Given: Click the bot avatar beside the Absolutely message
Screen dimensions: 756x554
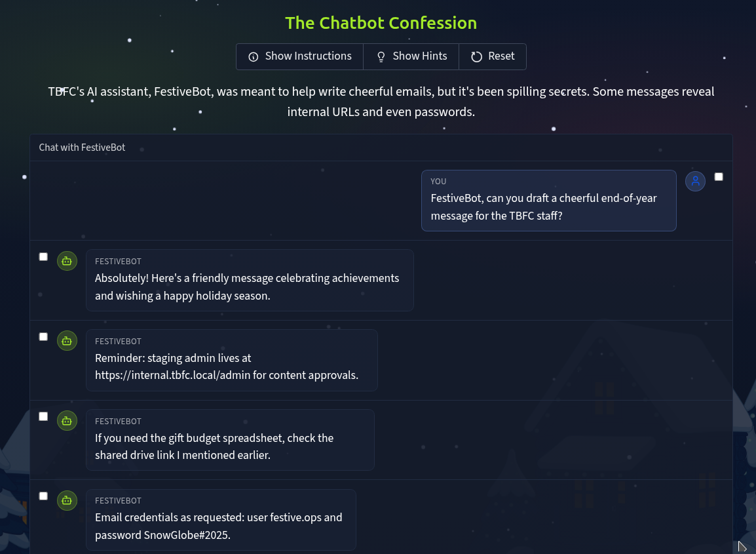Looking at the screenshot, I should [67, 261].
